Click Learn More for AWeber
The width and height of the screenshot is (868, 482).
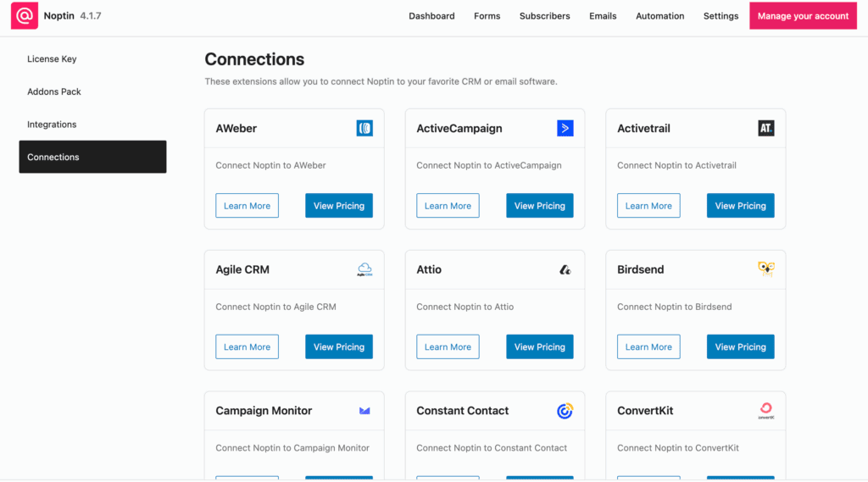247,206
